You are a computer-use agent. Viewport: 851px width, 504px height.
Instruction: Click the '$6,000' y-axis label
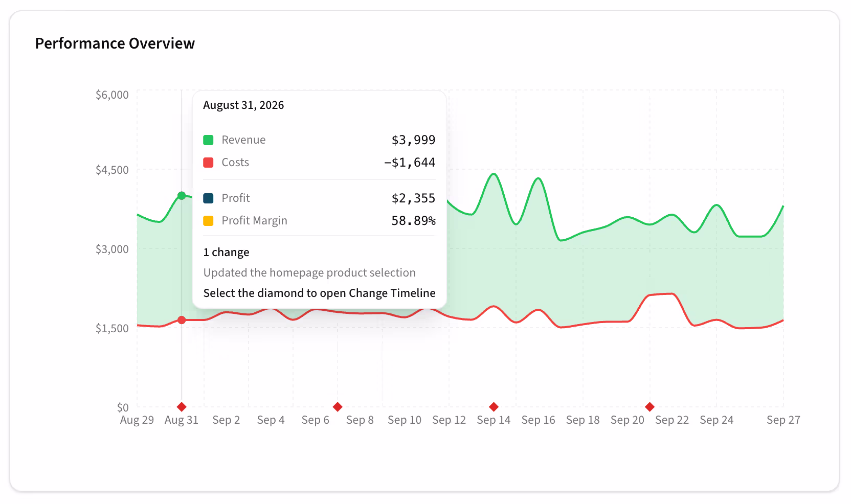[x=112, y=95]
